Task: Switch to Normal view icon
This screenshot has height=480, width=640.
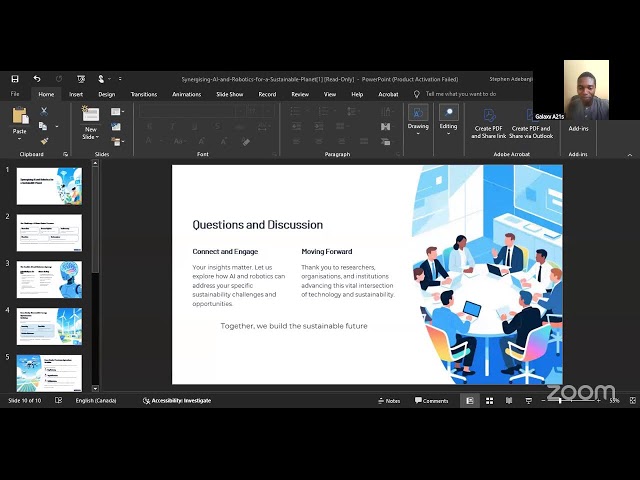Action: coord(469,401)
